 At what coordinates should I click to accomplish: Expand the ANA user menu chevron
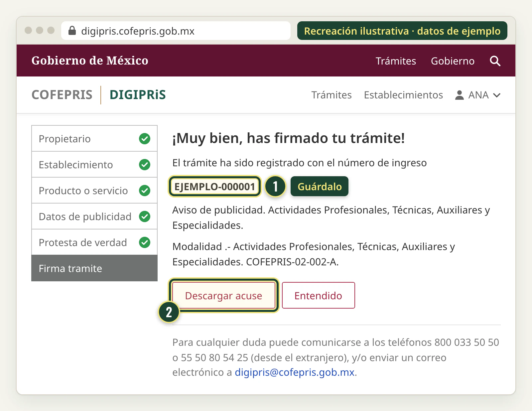497,95
